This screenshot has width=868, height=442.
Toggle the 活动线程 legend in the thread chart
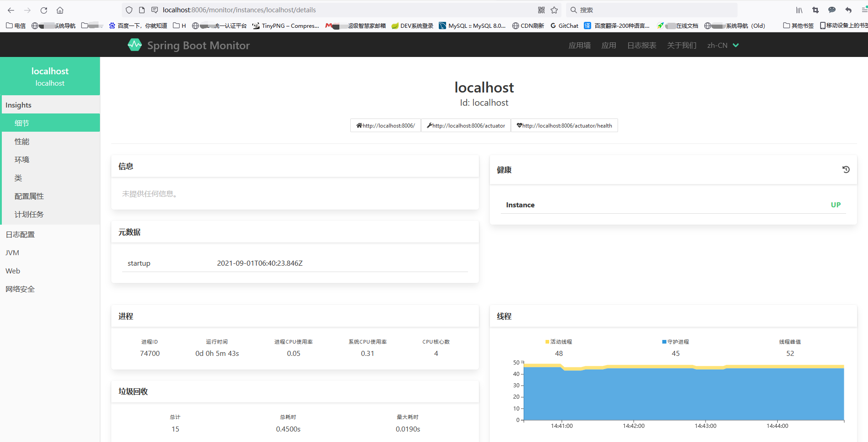558,341
